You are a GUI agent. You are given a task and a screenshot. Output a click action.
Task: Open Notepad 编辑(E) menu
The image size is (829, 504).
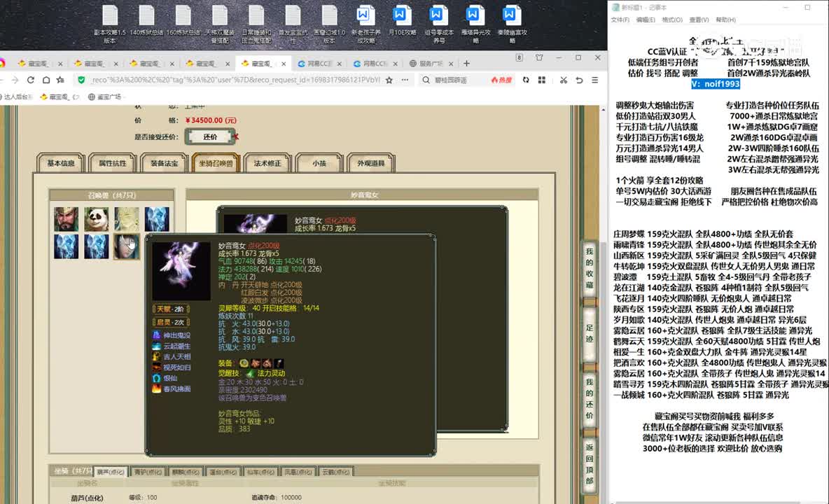pyautogui.click(x=646, y=20)
